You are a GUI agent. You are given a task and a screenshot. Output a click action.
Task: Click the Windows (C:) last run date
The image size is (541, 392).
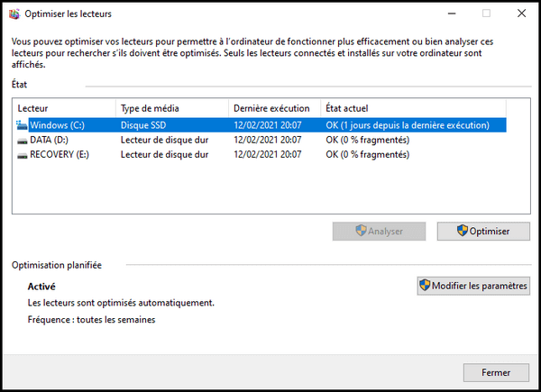[268, 125]
